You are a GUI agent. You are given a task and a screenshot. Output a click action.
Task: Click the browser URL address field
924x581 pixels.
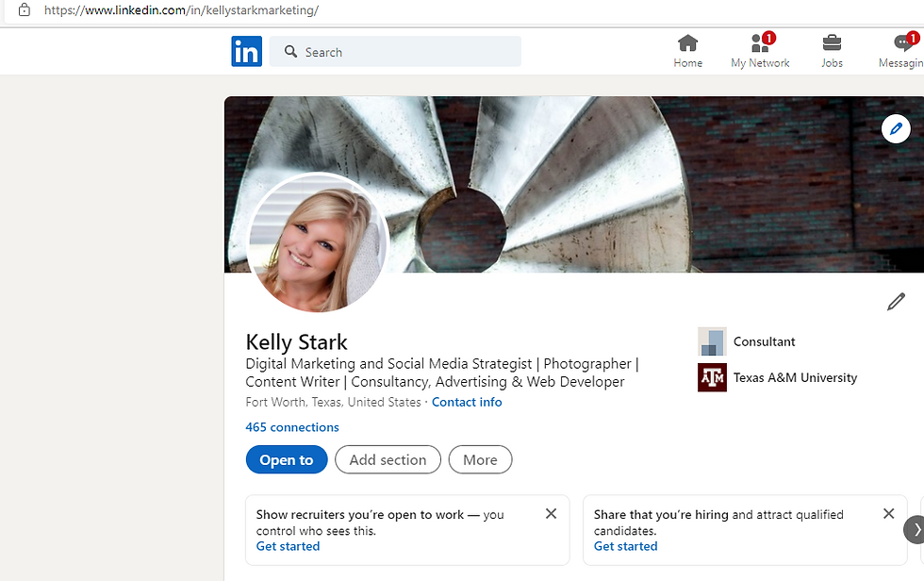tap(181, 10)
